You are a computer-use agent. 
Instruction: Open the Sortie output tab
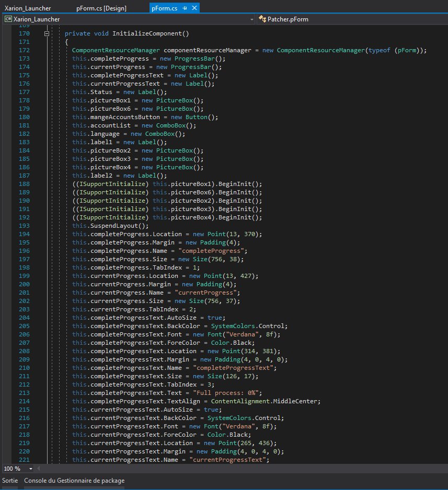10,480
